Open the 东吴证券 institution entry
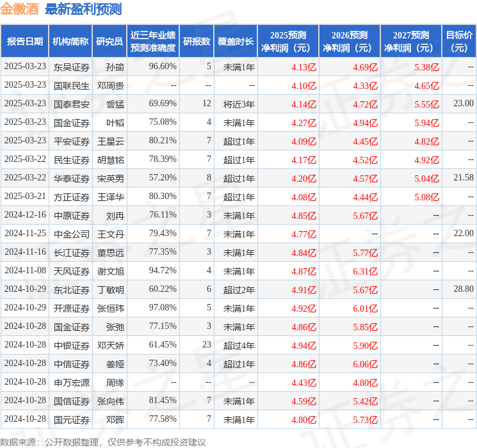This screenshot has height=448, width=477. coord(72,67)
